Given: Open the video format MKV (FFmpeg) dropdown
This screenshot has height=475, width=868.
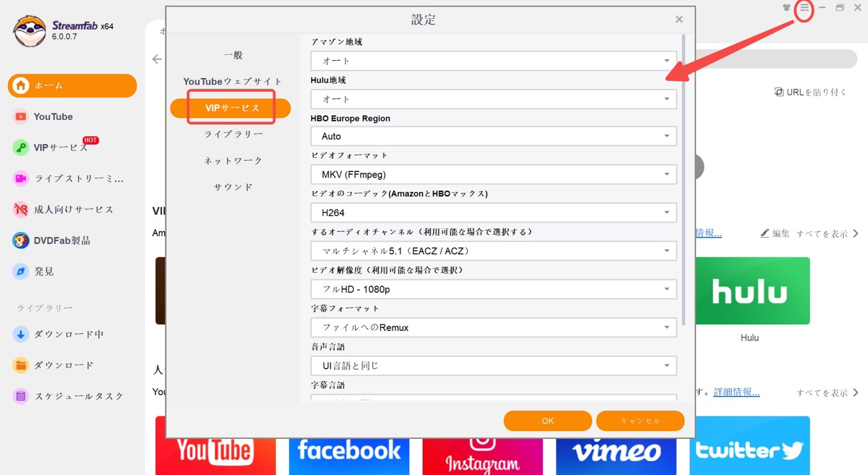Looking at the screenshot, I should pos(494,175).
